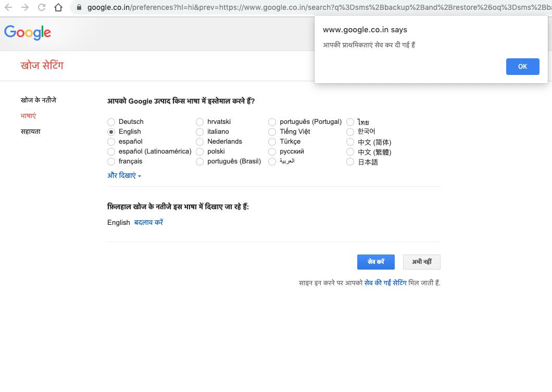Click 'www.google.co.in says' dialog title
Screen dimensions: 552x392
365,30
